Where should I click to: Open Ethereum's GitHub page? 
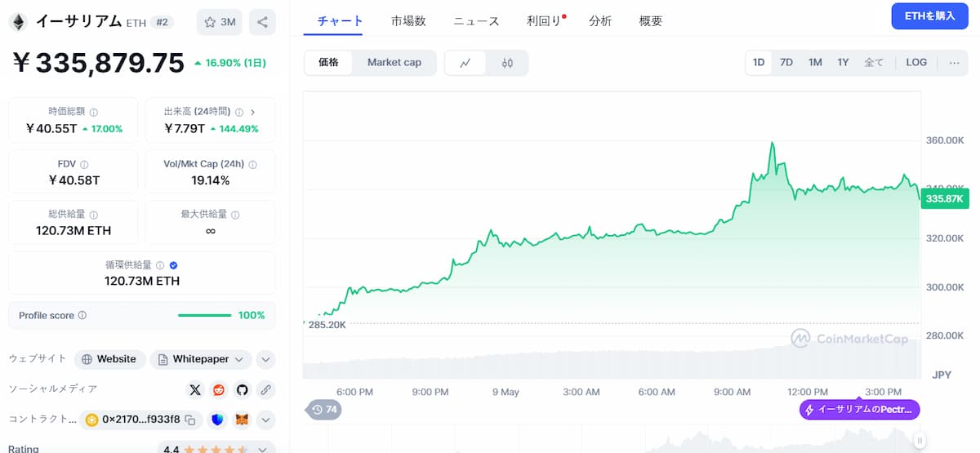point(242,389)
